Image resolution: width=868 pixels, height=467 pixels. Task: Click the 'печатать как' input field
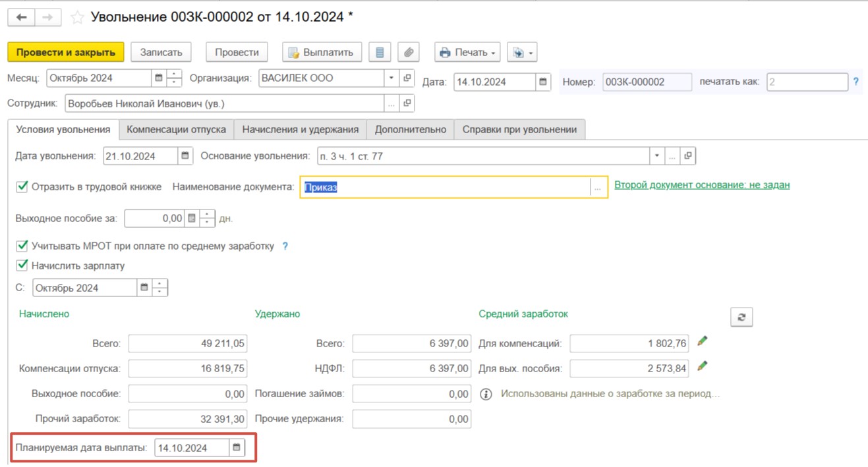point(807,82)
